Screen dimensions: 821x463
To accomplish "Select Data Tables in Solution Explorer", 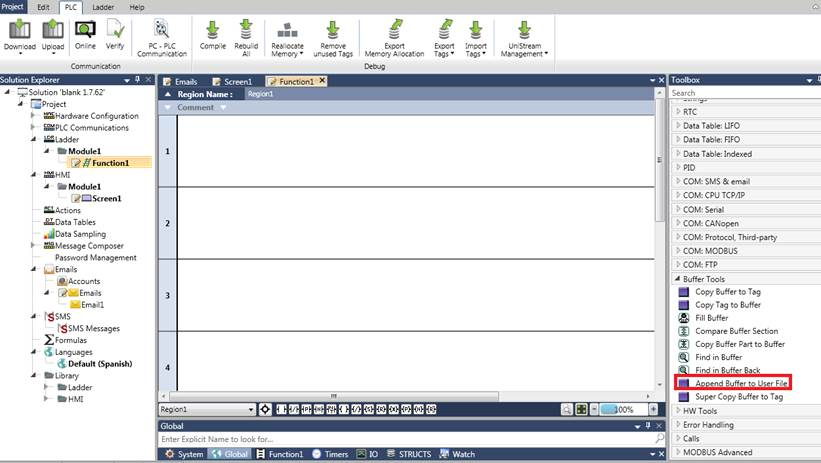I will 75,222.
